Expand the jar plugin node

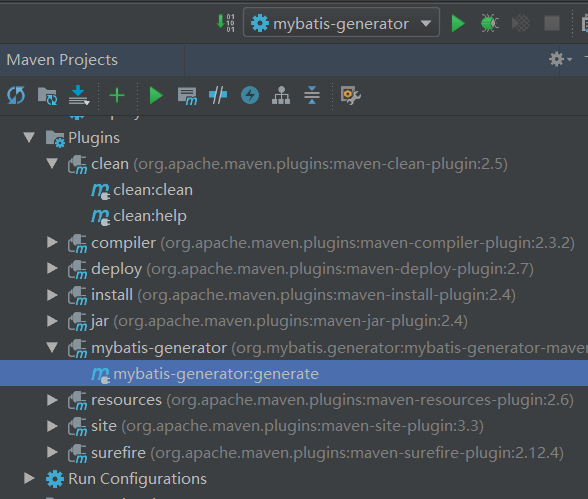coord(52,321)
